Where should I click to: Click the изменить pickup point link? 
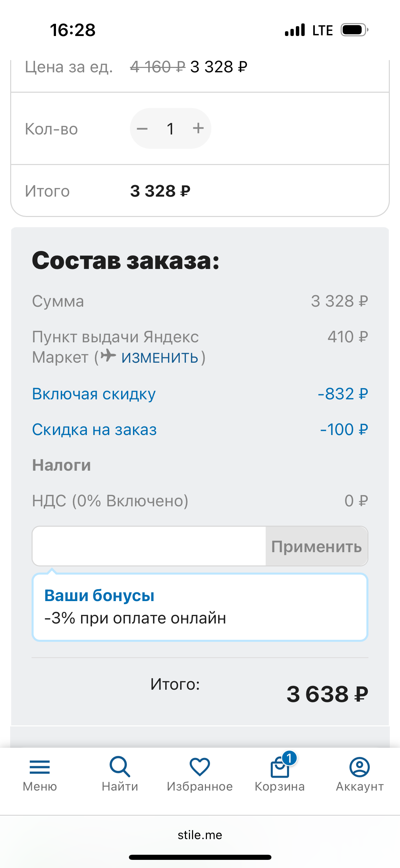(x=160, y=357)
